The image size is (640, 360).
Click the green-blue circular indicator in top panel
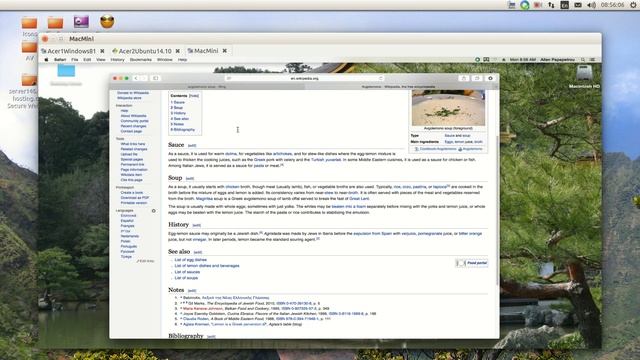[x=525, y=5]
